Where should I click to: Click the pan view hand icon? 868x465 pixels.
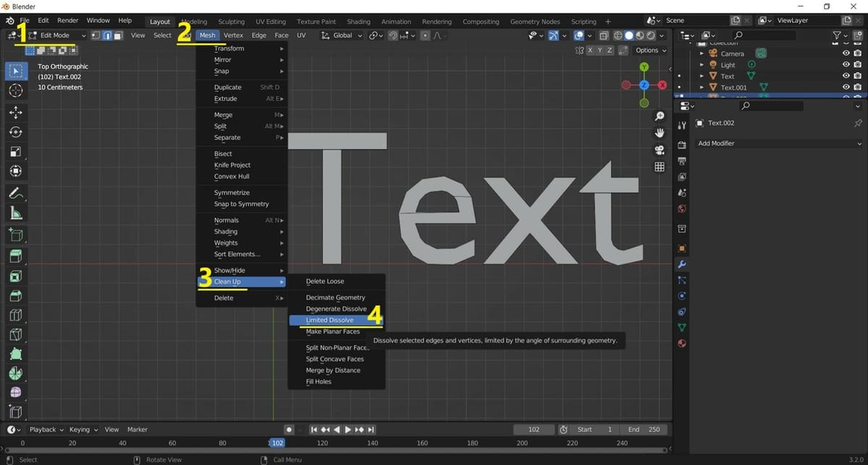pyautogui.click(x=660, y=133)
